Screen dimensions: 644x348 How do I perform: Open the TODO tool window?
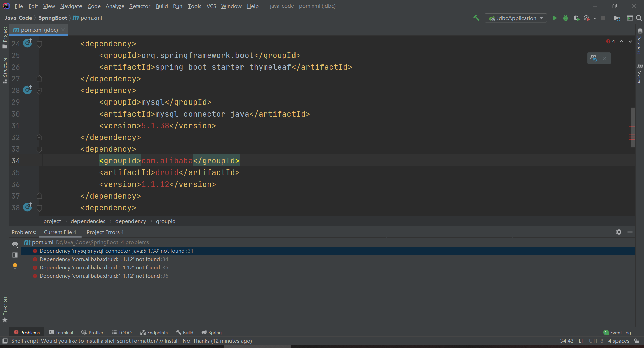point(122,332)
